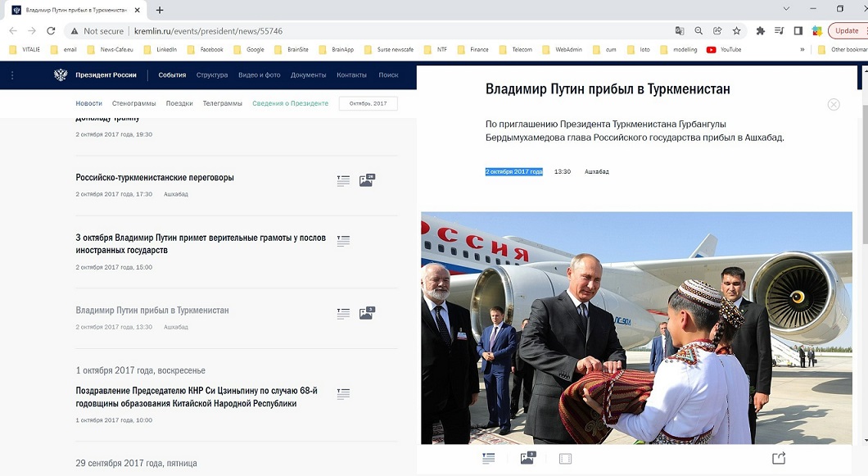Open the Российско-туркменистанские переговоры headline
Image resolution: width=868 pixels, height=476 pixels.
pyautogui.click(x=155, y=177)
